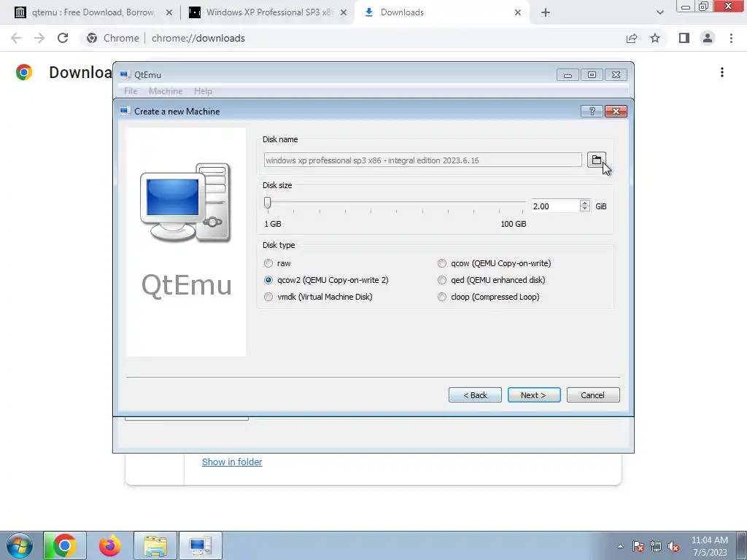This screenshot has height=560, width=747.
Task: Open Chrome from the taskbar
Action: click(x=65, y=545)
